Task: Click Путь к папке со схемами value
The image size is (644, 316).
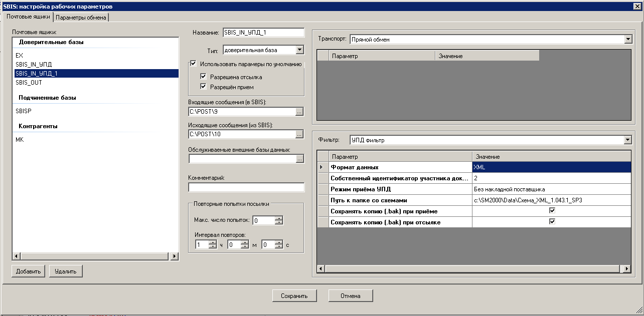Action: pyautogui.click(x=552, y=200)
